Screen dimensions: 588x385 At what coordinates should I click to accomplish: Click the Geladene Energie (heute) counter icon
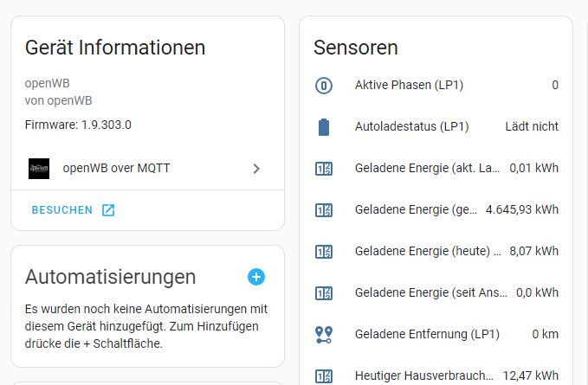coord(324,251)
